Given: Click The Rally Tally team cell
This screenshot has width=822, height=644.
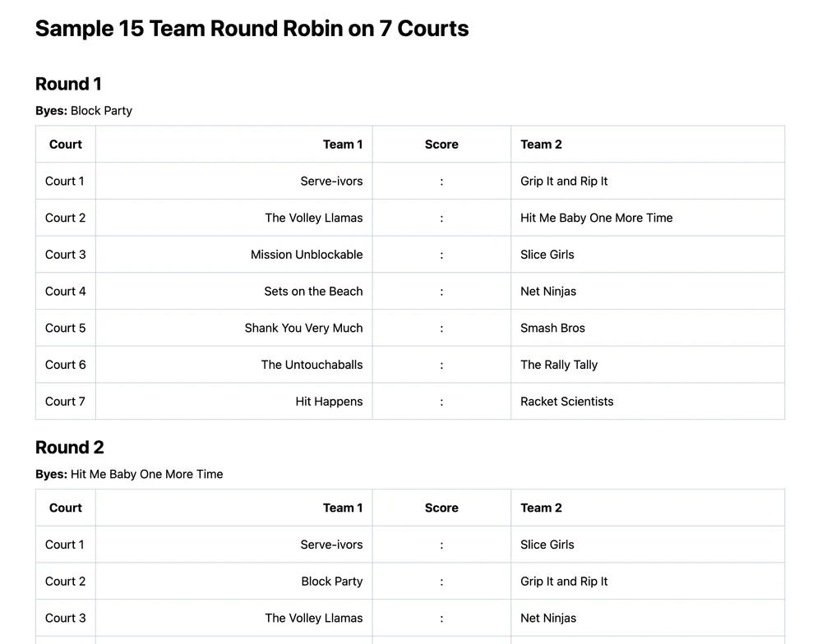Looking at the screenshot, I should (x=559, y=365).
